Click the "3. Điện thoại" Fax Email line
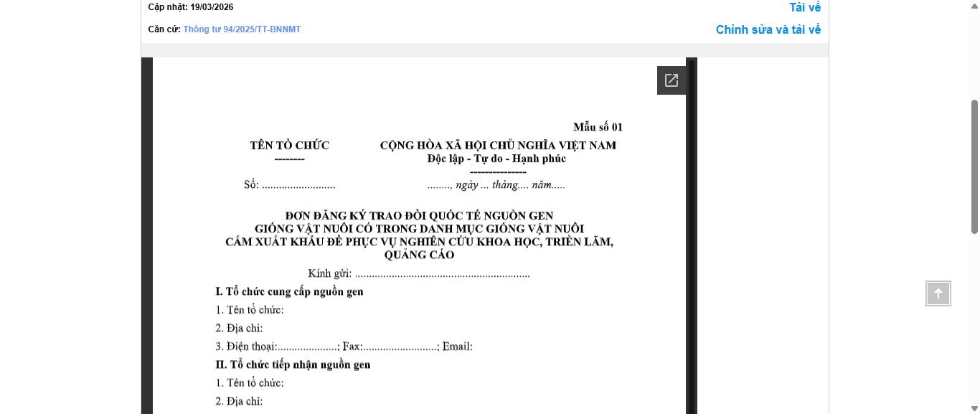This screenshot has width=980, height=414. tap(344, 347)
